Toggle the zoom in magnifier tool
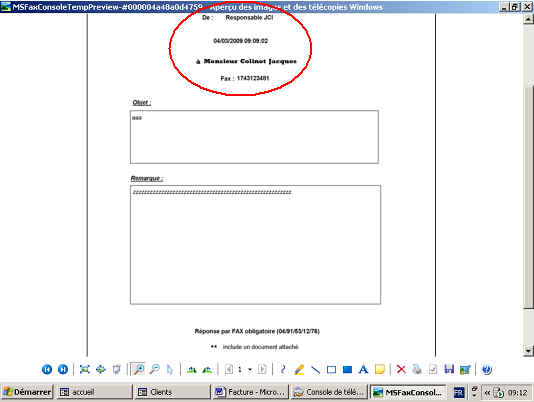 coord(139,369)
